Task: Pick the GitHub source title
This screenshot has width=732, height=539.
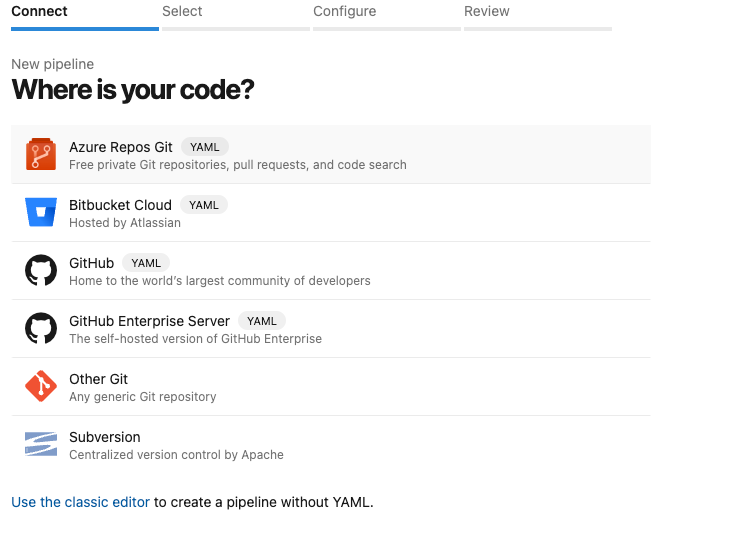Action: click(92, 263)
